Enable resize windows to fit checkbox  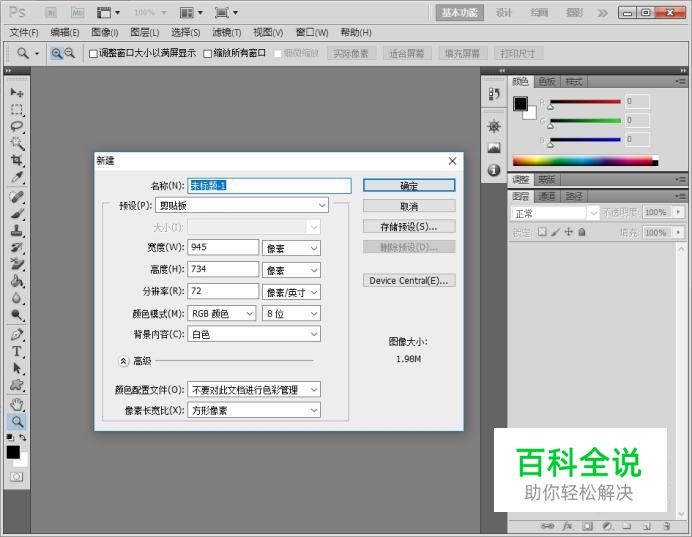coord(93,54)
